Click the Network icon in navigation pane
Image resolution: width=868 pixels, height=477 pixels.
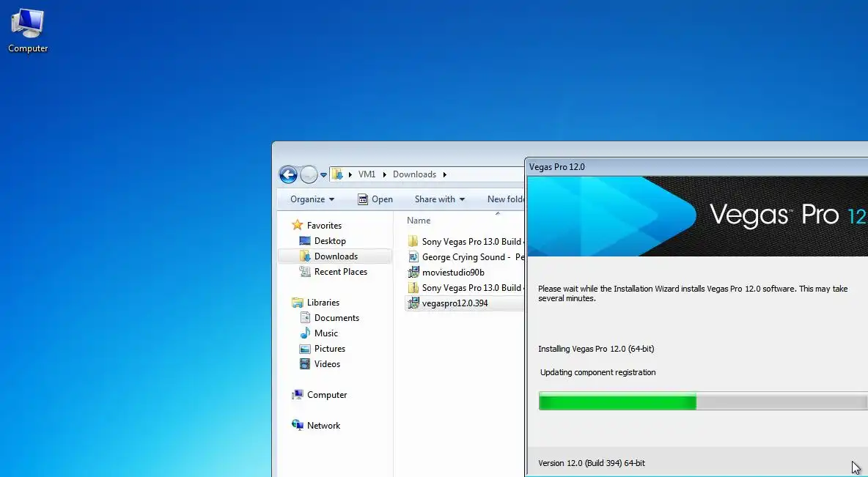click(298, 425)
